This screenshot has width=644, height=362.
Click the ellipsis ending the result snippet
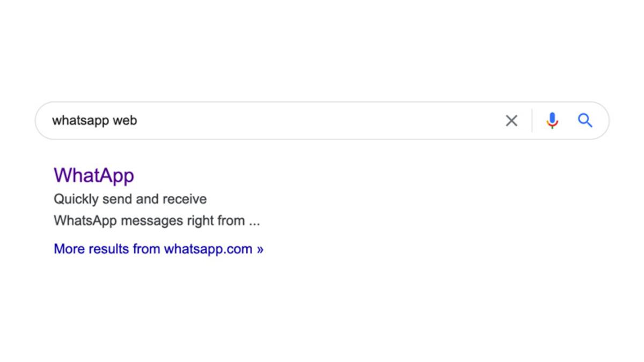coord(254,221)
